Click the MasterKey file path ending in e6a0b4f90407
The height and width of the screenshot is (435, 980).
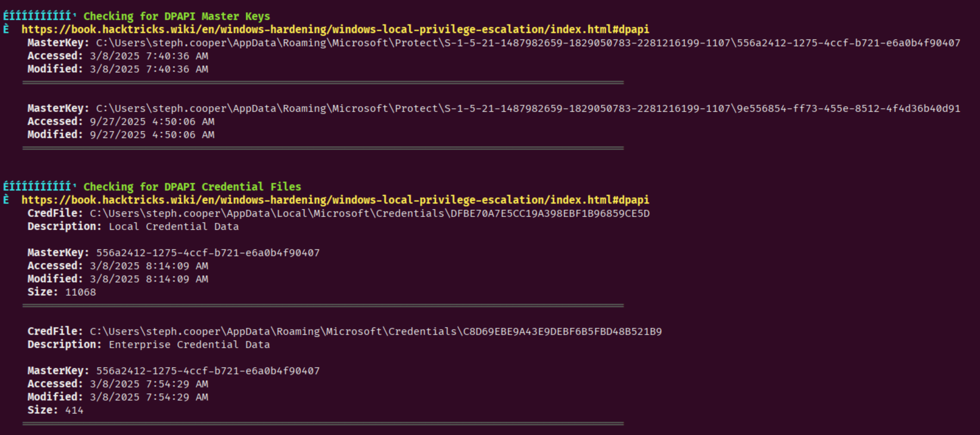[x=528, y=42]
